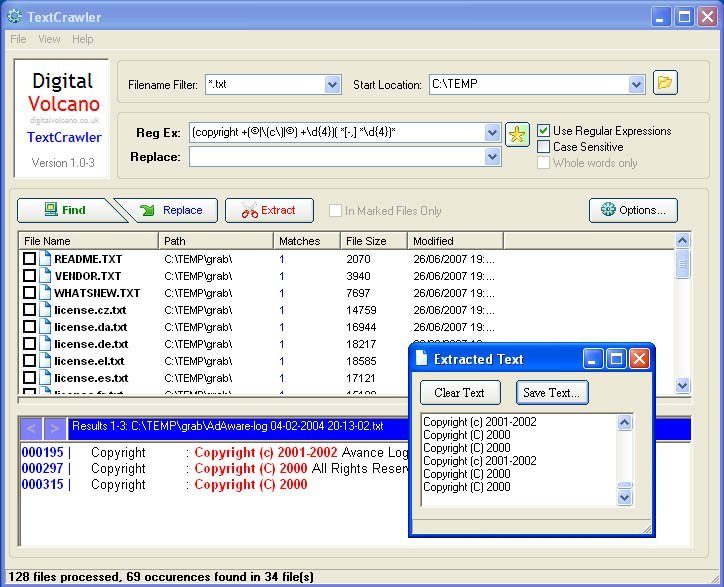
Task: Click the Extract button
Action: coord(269,210)
